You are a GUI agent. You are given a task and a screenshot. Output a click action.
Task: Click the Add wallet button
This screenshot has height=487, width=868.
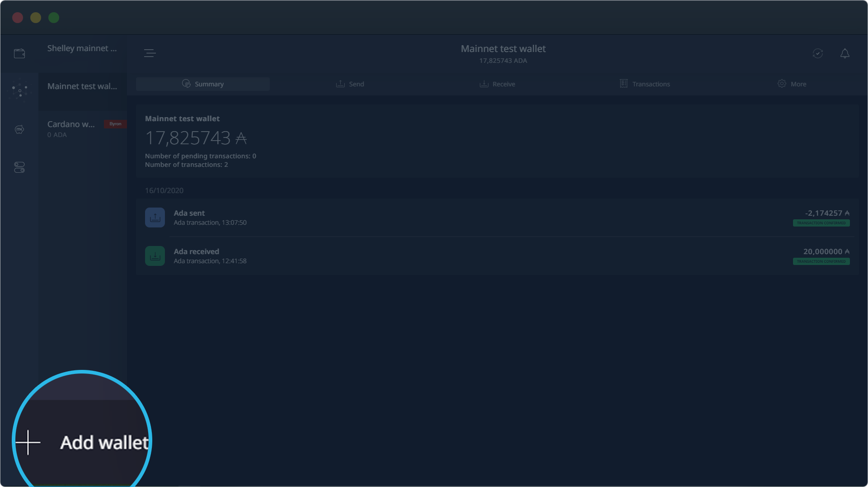point(82,442)
